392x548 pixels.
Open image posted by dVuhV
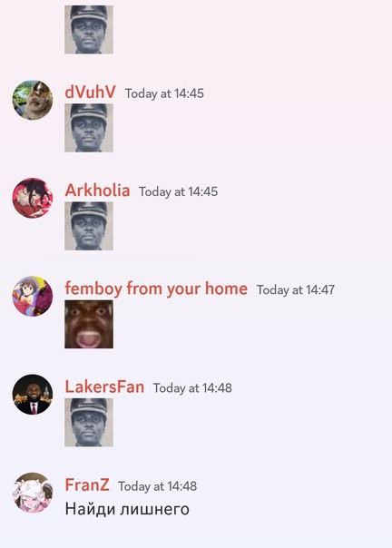pyautogui.click(x=89, y=128)
